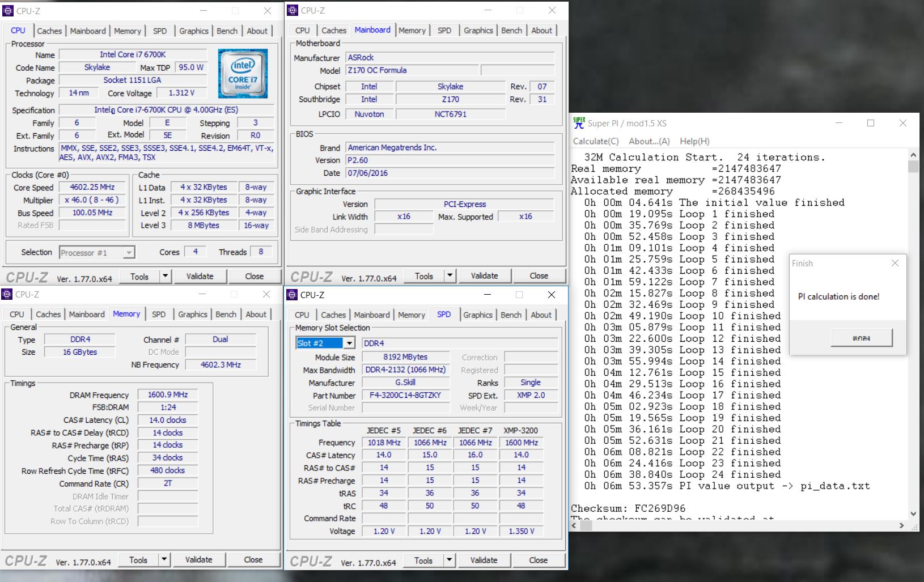Open Memory tab in CPU window
Viewport: 924px width, 582px height.
click(x=128, y=31)
